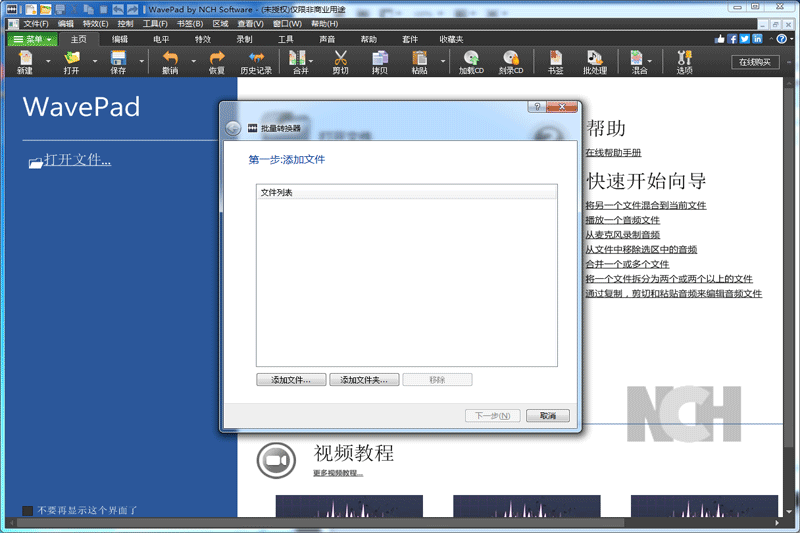
Task: Switch to the 录制 ribbon tab
Action: (244, 39)
